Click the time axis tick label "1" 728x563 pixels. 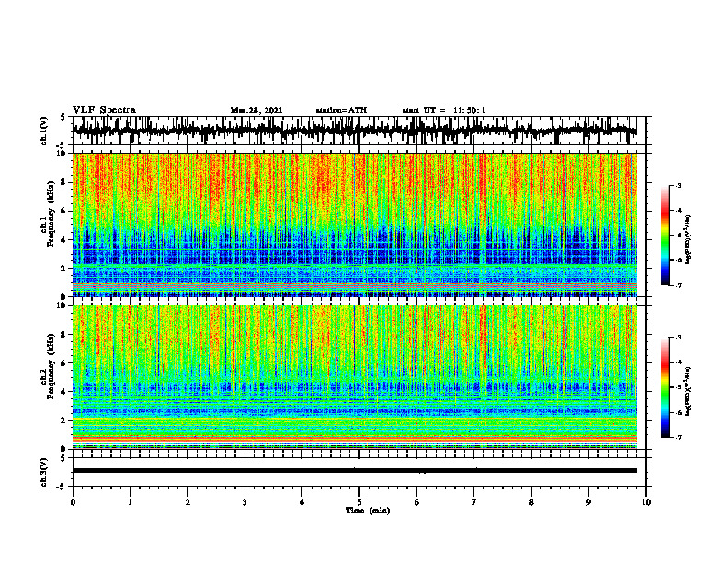click(x=130, y=502)
